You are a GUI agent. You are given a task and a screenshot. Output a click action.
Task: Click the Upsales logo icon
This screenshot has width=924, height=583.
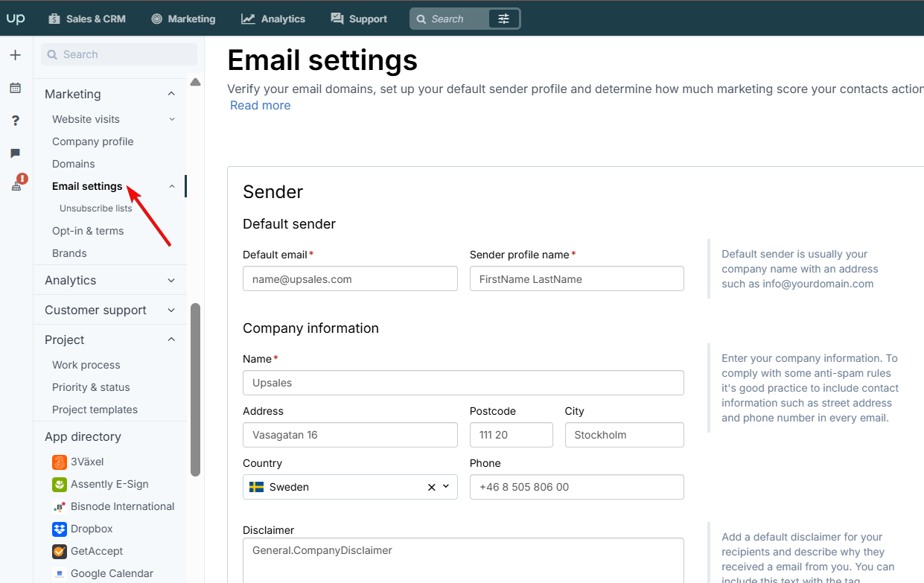(16, 19)
